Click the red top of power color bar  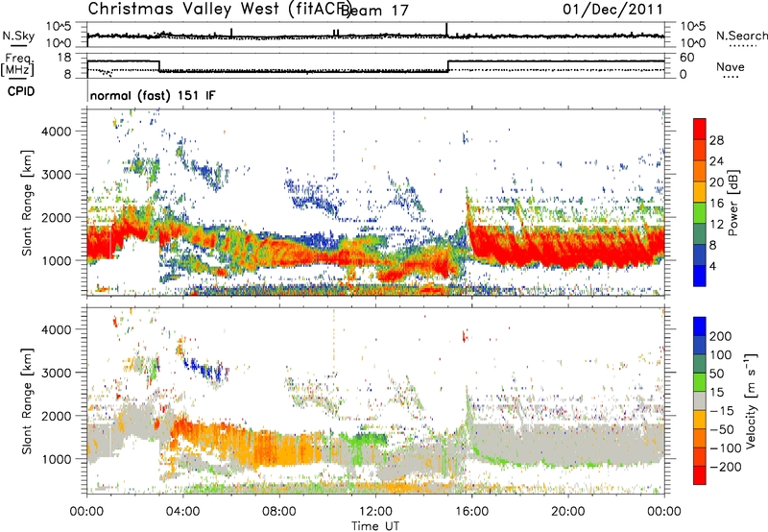pyautogui.click(x=700, y=130)
